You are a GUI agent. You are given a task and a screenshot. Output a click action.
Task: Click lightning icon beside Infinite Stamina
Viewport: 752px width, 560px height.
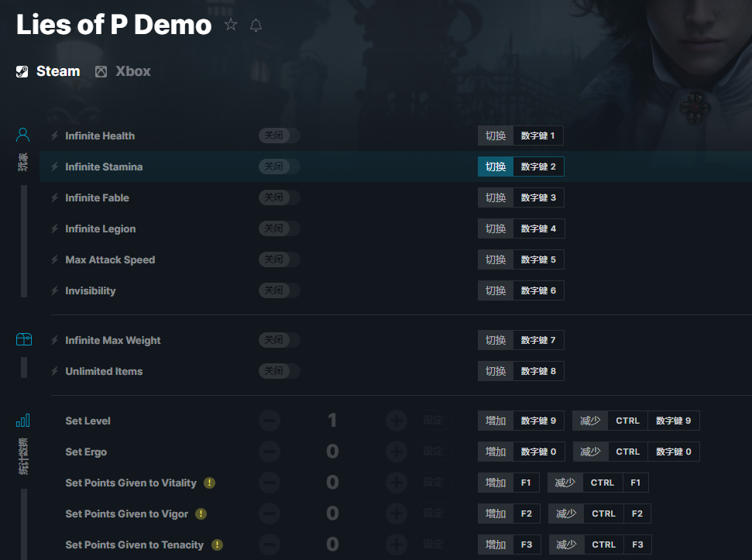pos(55,167)
